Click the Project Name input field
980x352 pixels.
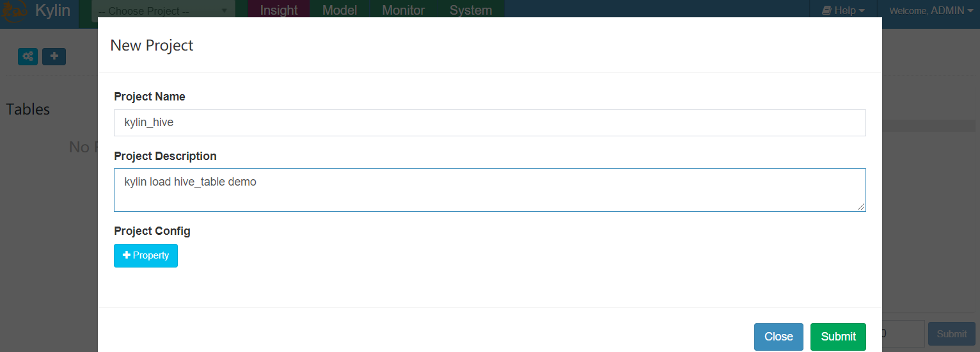[x=490, y=122]
